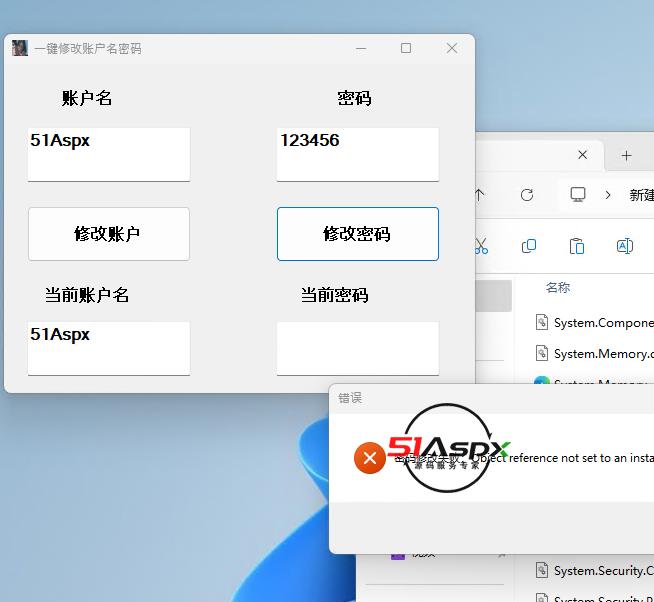This screenshot has height=602, width=654.
Task: Click the Paste icon in Explorer toolbar
Action: 577,246
